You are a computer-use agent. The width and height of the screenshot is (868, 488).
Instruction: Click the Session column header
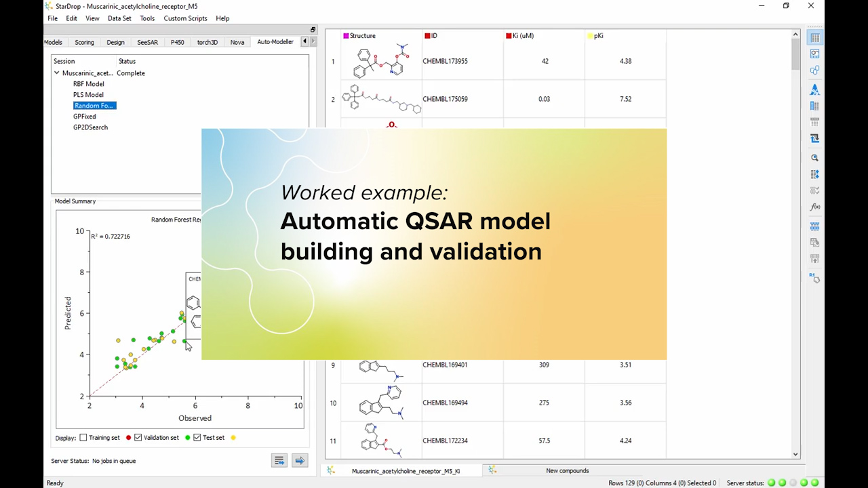click(x=82, y=61)
